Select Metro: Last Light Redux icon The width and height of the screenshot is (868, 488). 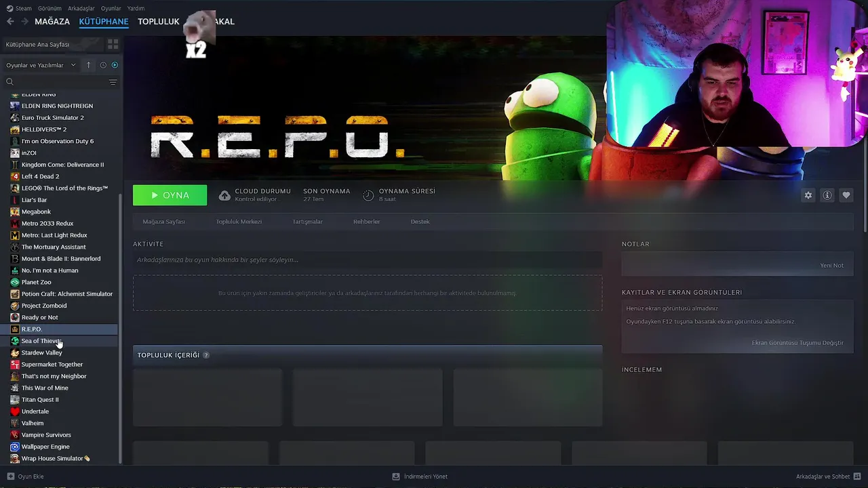pyautogui.click(x=15, y=235)
